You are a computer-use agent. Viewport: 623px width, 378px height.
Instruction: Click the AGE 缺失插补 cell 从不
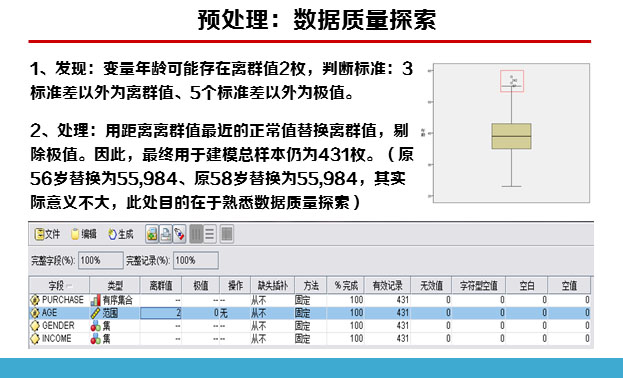(x=259, y=313)
